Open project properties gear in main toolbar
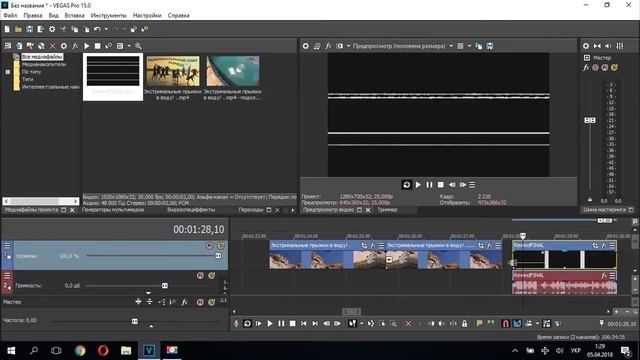 [52, 29]
